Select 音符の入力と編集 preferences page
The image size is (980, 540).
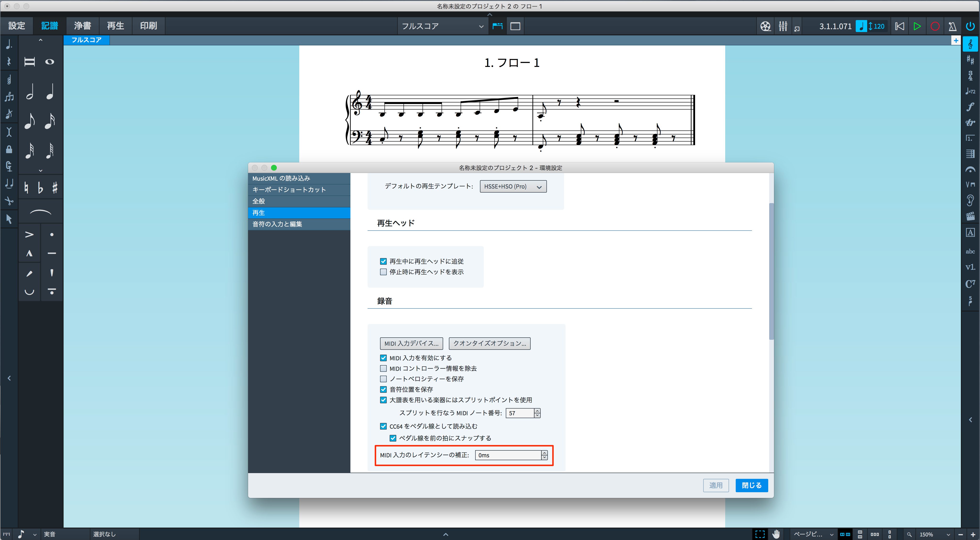299,224
